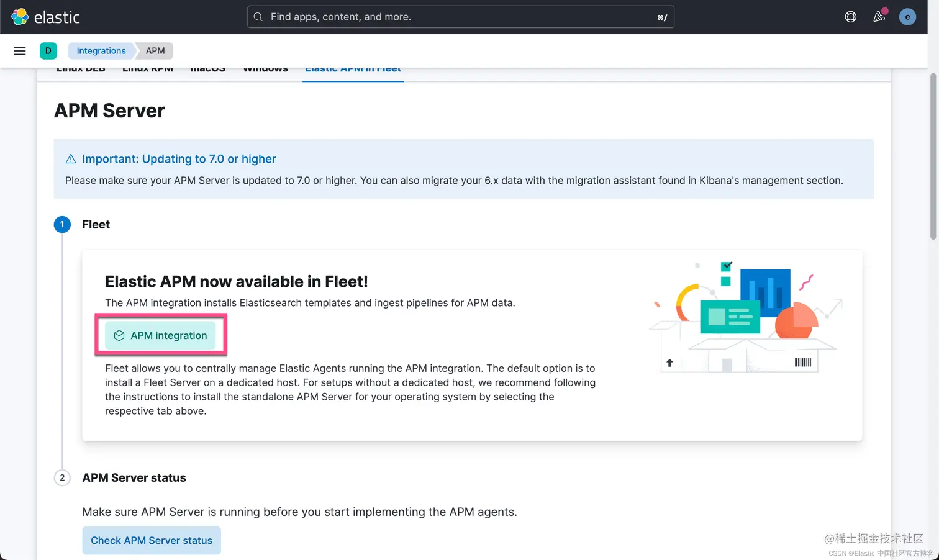Switch to the Windows tab
This screenshot has height=560, width=939.
(x=265, y=70)
